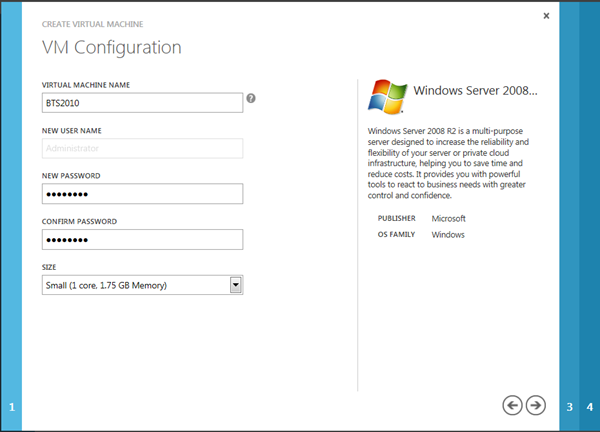600x432 pixels.
Task: Click the Microsoft publisher value
Action: point(449,218)
